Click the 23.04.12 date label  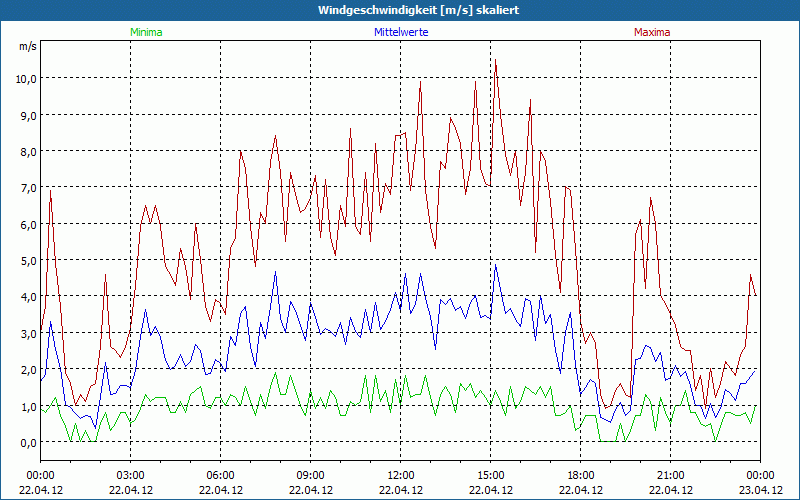[760, 490]
